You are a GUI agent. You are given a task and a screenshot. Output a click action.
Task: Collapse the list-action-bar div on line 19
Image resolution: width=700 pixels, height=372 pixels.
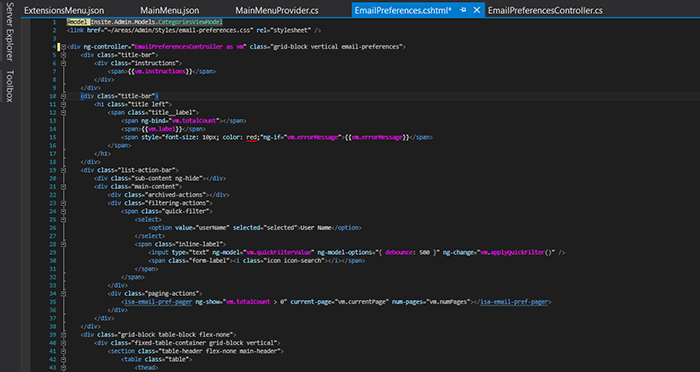63,170
